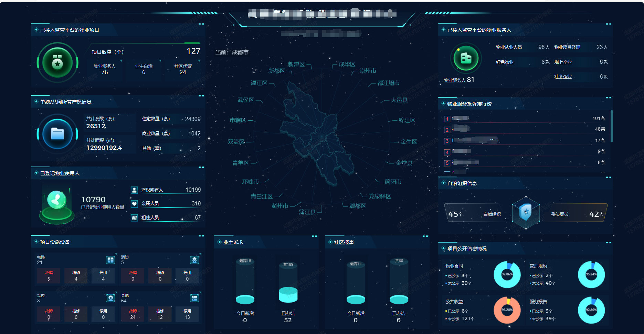Click the 电梯 检修 4 cell

point(76,276)
